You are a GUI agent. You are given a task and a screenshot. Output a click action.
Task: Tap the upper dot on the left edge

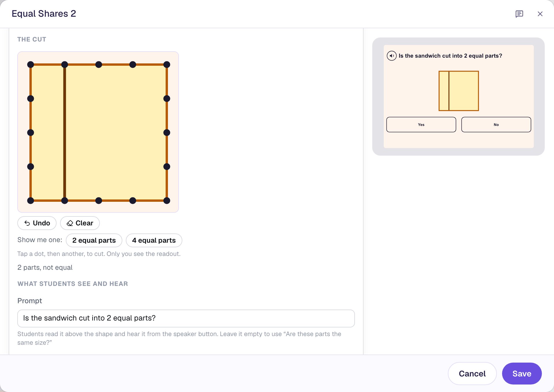coord(31,99)
